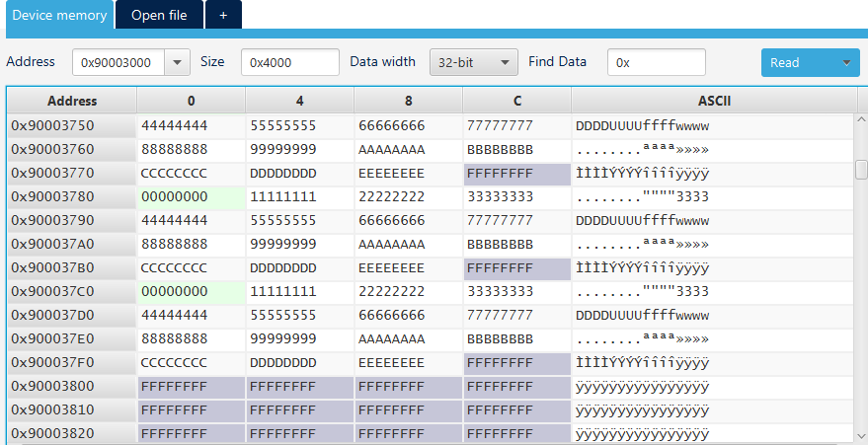This screenshot has width=868, height=445.
Task: Click ASCII ÿ characters in row 0x90003810
Action: (642, 410)
